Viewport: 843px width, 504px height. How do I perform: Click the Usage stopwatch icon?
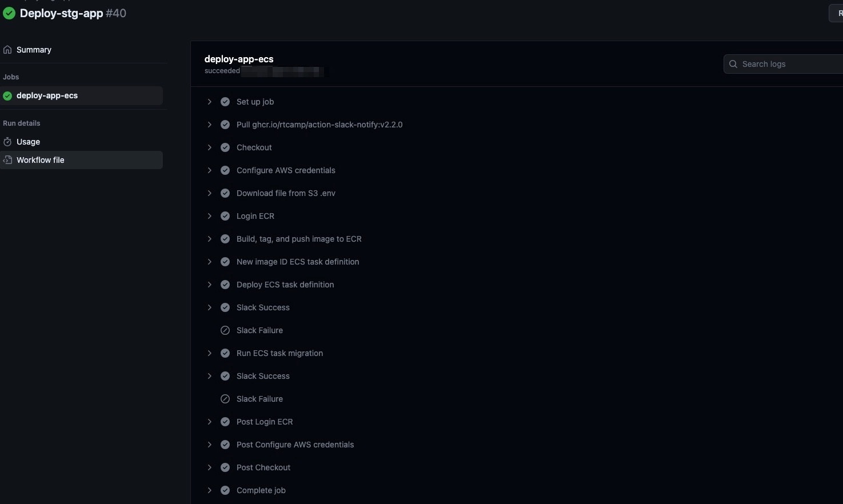(x=7, y=142)
